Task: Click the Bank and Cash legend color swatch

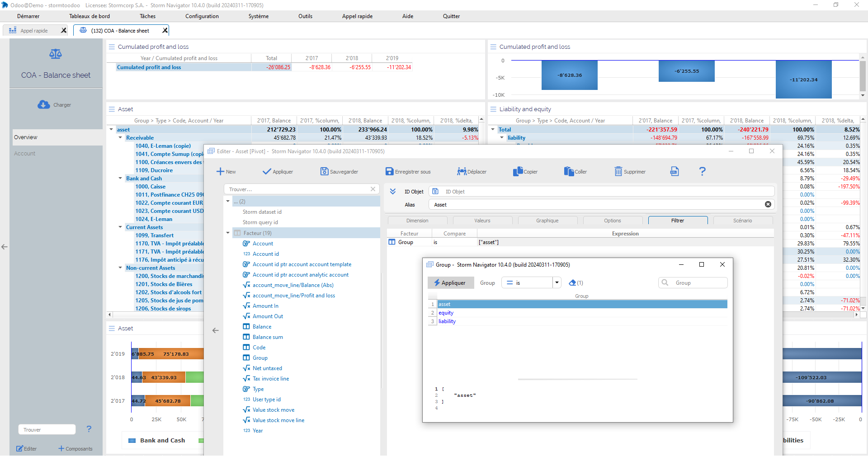Action: [132, 441]
